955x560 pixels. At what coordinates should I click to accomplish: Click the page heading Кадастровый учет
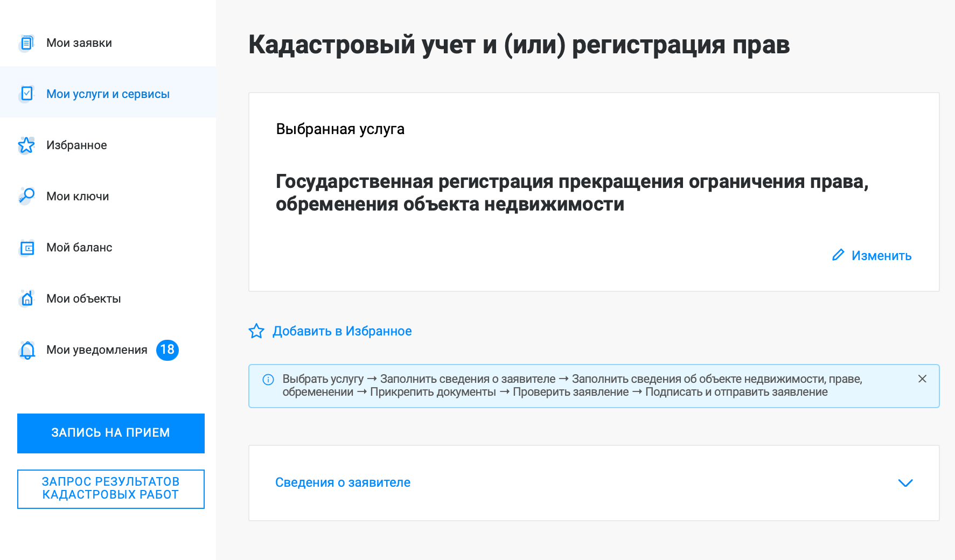[x=519, y=45]
